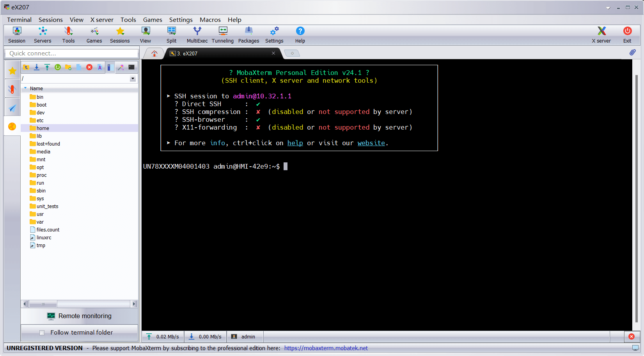This screenshot has height=356, width=644.
Task: Click the red delete icon in SFTP toolbar
Action: 89,67
